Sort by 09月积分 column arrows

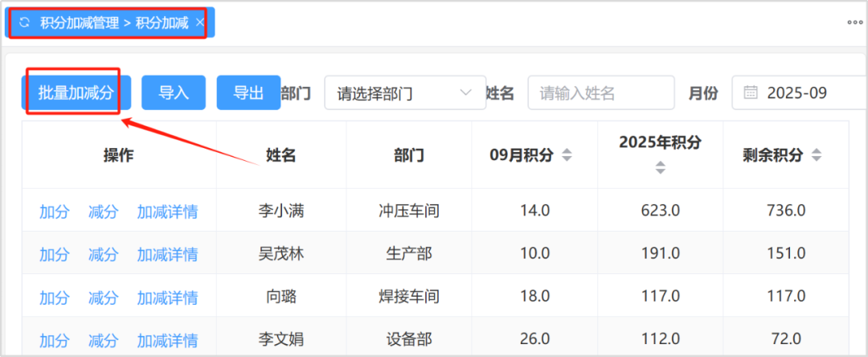coord(567,155)
